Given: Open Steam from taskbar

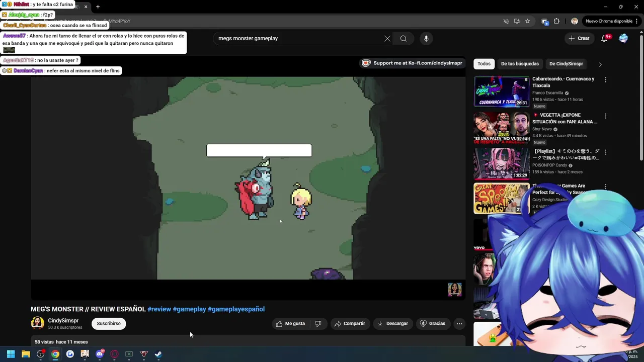Looking at the screenshot, I should pyautogui.click(x=158, y=354).
